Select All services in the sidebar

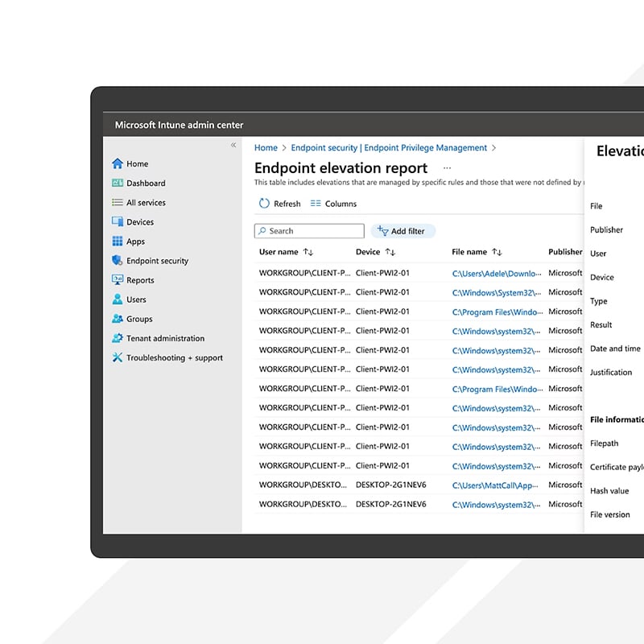coord(118,202)
